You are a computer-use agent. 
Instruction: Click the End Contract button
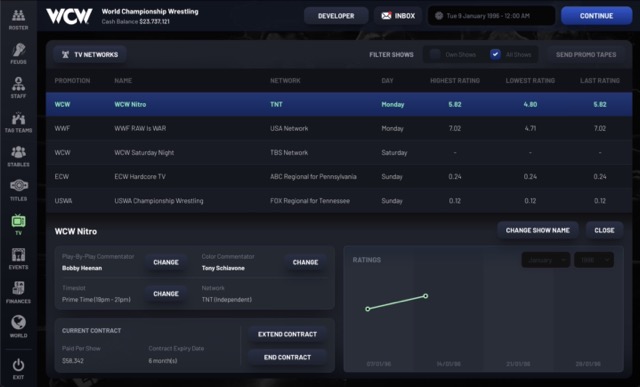coord(287,357)
